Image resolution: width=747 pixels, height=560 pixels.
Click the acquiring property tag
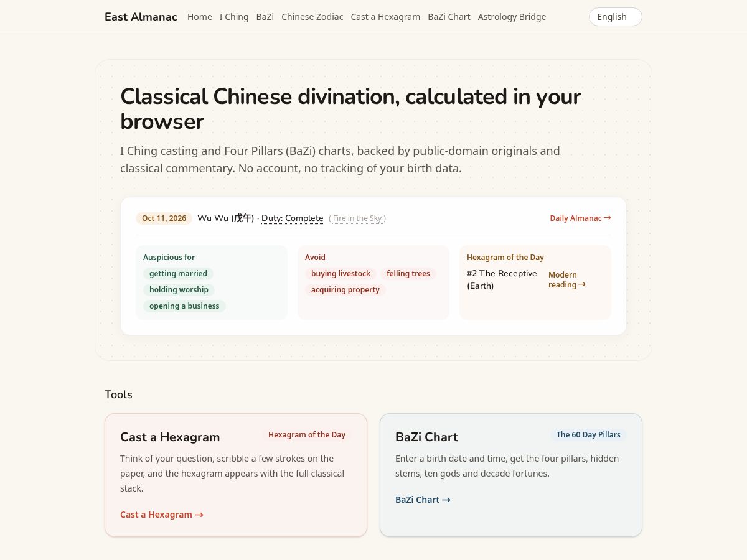345,290
